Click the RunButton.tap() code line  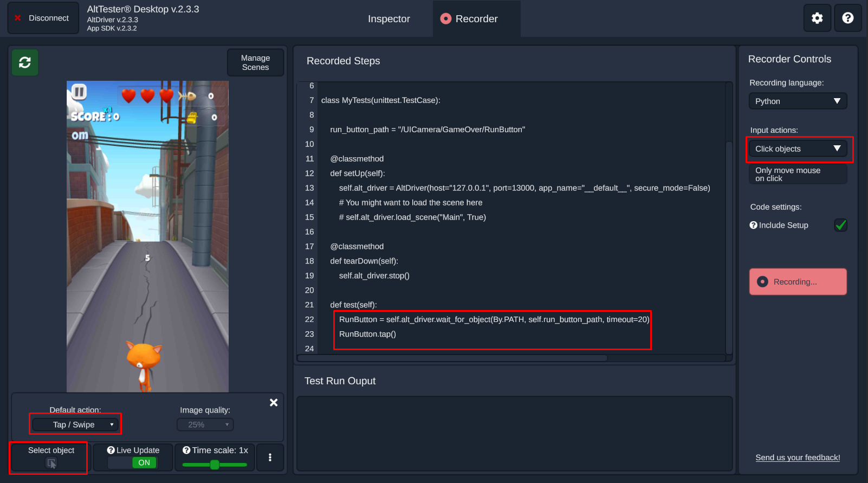click(367, 334)
